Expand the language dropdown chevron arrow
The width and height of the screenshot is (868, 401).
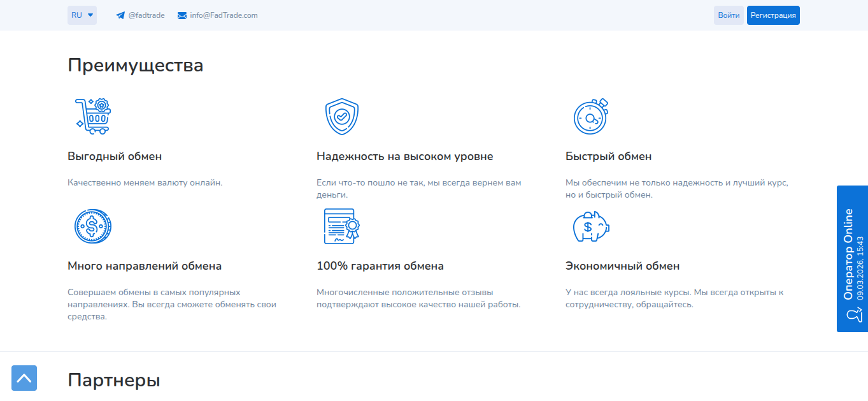point(90,15)
